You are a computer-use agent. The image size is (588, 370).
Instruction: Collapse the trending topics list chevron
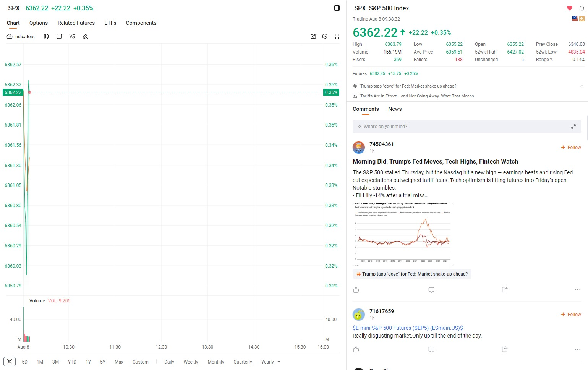[x=582, y=86]
